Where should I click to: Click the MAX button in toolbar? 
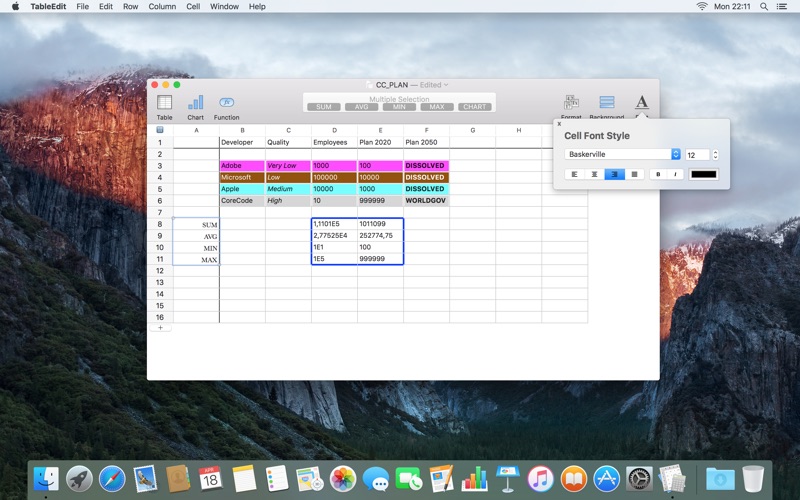[437, 107]
